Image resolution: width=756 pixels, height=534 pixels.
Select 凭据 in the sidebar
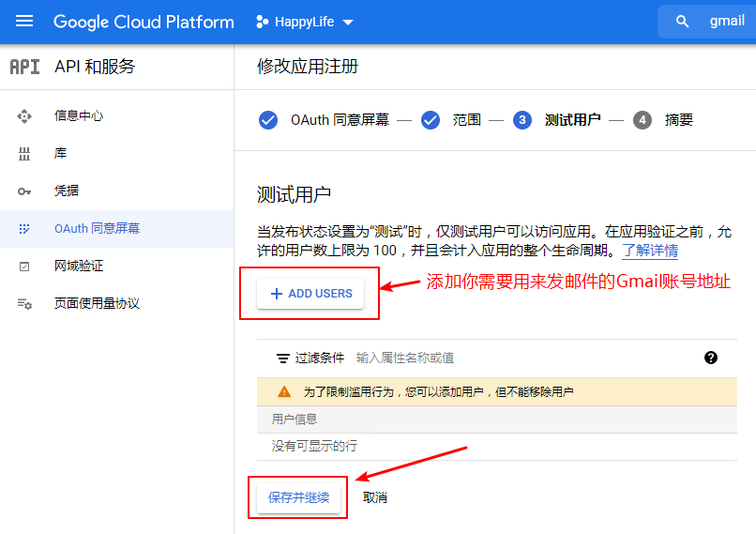click(67, 191)
